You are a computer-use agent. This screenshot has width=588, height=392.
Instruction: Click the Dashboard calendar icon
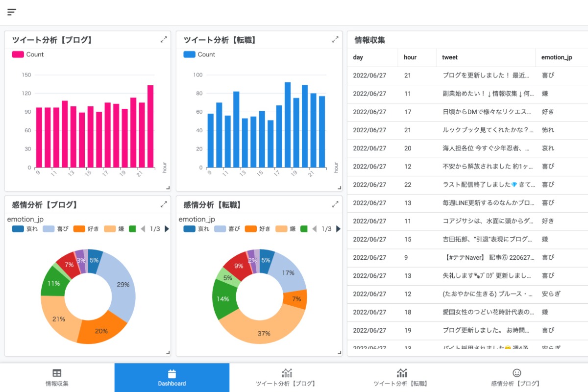point(172,374)
